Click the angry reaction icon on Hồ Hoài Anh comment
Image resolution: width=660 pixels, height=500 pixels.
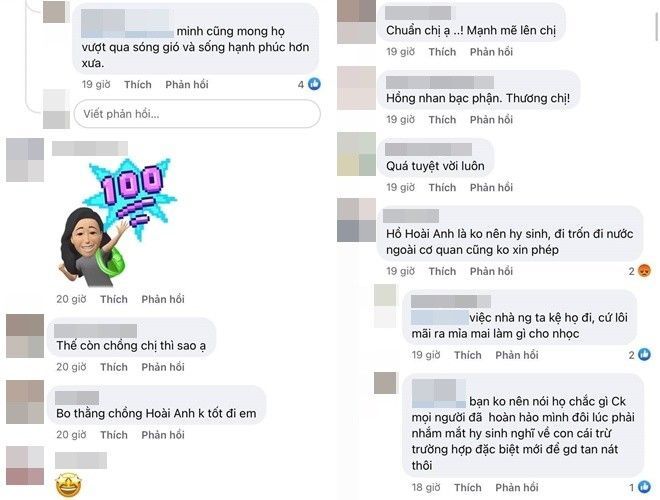click(x=644, y=271)
